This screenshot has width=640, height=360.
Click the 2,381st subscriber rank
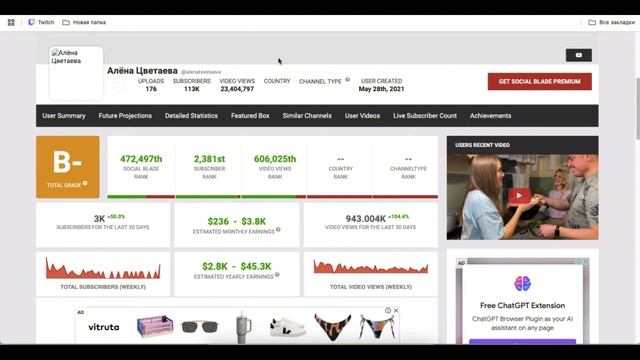[x=209, y=159]
